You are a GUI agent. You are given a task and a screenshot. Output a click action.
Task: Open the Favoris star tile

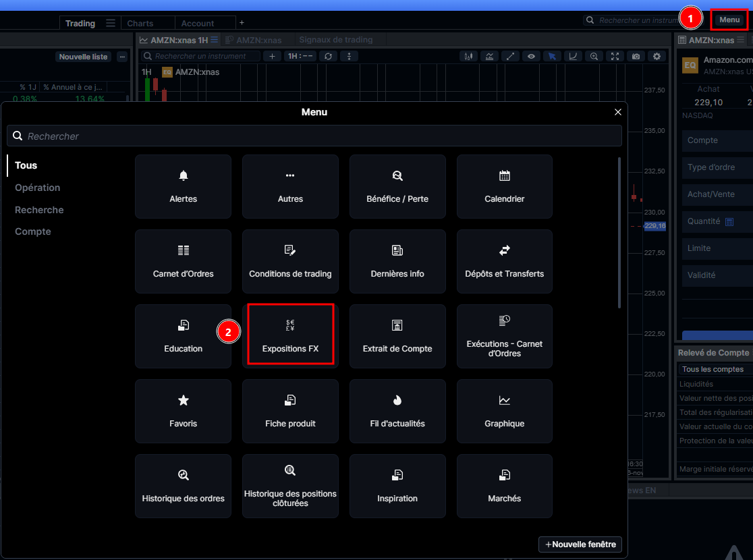point(183,411)
